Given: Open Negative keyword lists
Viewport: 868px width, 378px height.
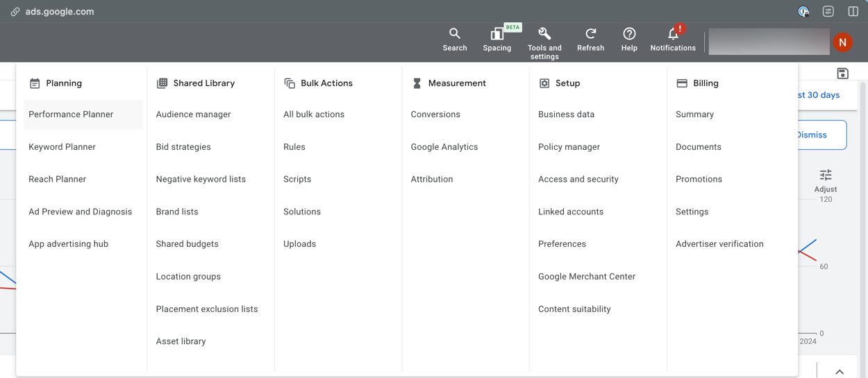Looking at the screenshot, I should [201, 179].
